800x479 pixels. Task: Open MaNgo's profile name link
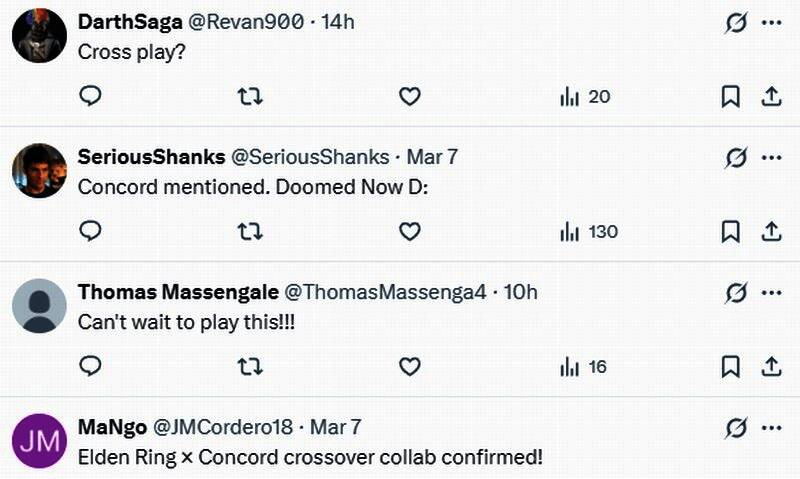(110, 427)
